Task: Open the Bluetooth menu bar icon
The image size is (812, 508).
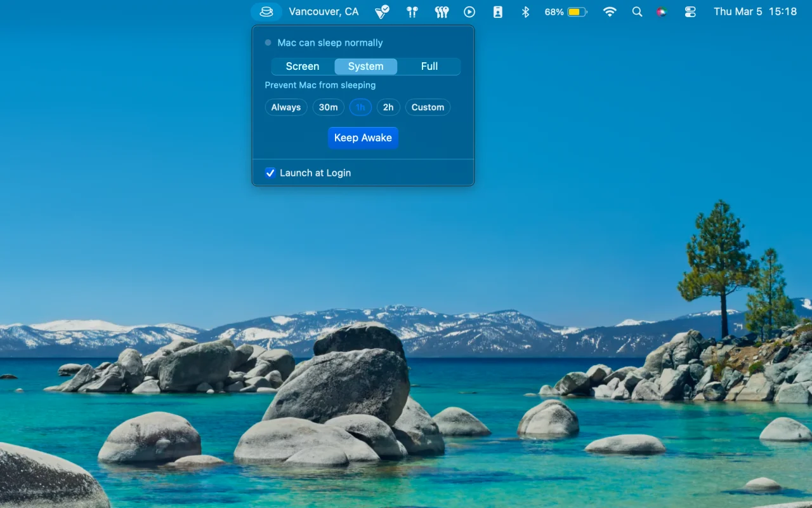Action: click(525, 11)
